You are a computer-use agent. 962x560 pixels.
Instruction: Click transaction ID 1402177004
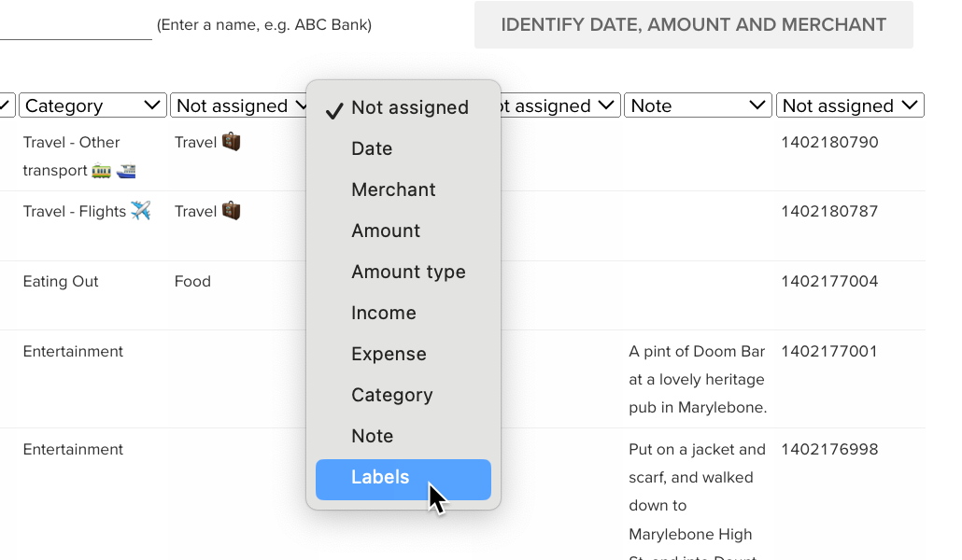pyautogui.click(x=829, y=282)
